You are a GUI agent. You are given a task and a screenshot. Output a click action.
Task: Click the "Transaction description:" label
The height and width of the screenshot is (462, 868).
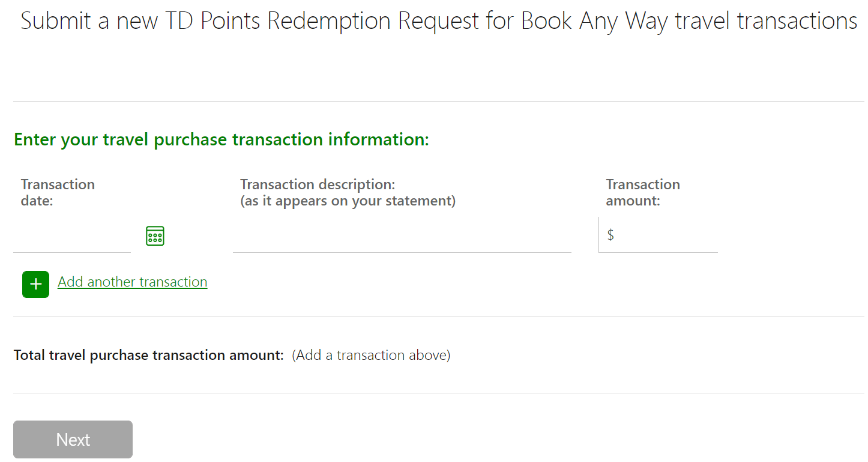318,184
